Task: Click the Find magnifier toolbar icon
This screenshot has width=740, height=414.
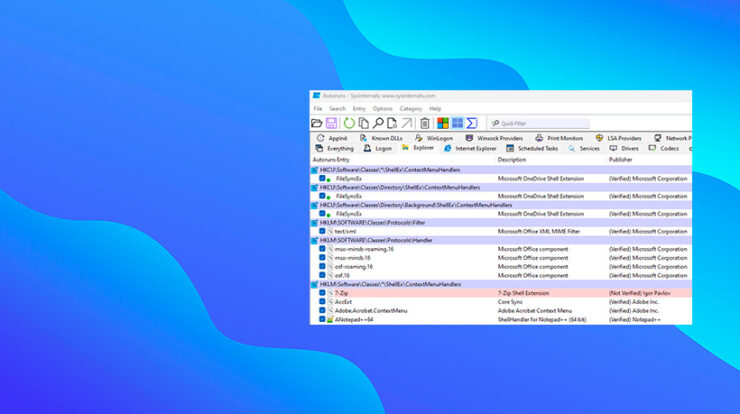Action: [378, 123]
